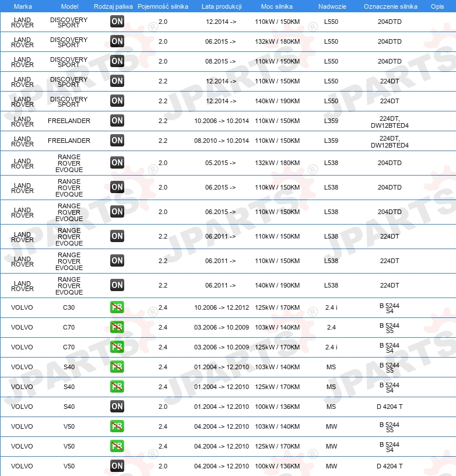Click the PB icon for Volvo S40 125kW row
This screenshot has height=476, width=456.
(x=117, y=387)
